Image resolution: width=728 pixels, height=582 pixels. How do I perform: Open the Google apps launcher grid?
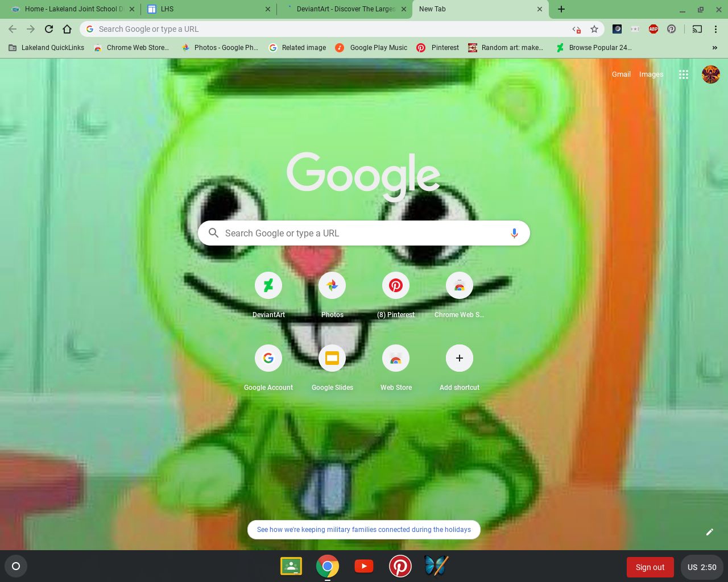point(684,74)
